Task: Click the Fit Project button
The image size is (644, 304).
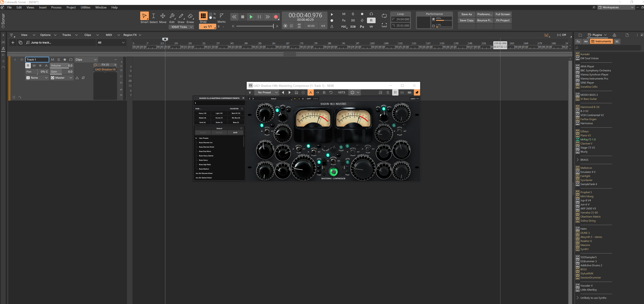Action: click(503, 20)
